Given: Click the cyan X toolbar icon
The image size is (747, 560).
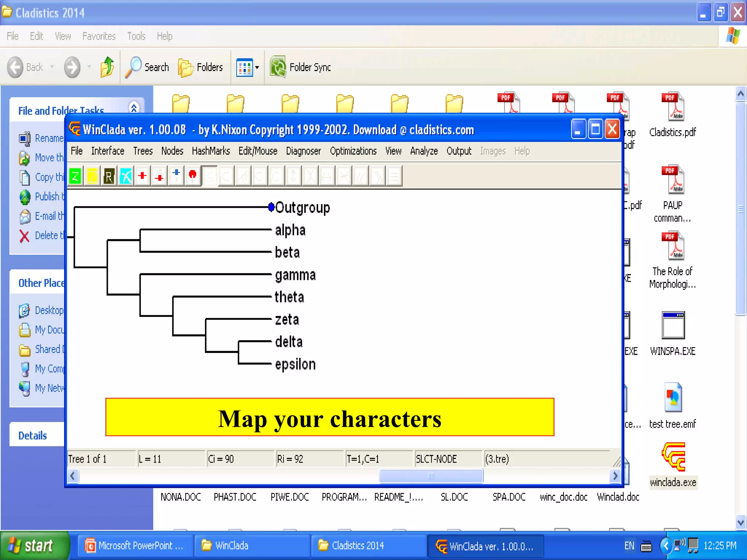Looking at the screenshot, I should (x=125, y=177).
